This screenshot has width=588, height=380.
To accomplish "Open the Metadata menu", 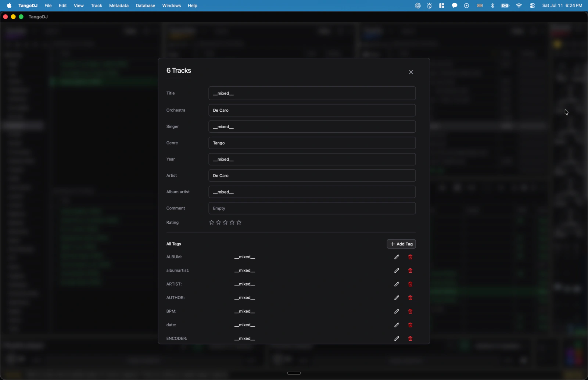I will [x=119, y=6].
